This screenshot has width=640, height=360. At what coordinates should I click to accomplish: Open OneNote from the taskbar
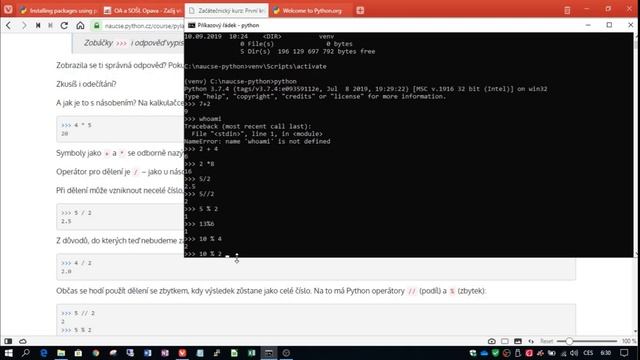(165, 353)
